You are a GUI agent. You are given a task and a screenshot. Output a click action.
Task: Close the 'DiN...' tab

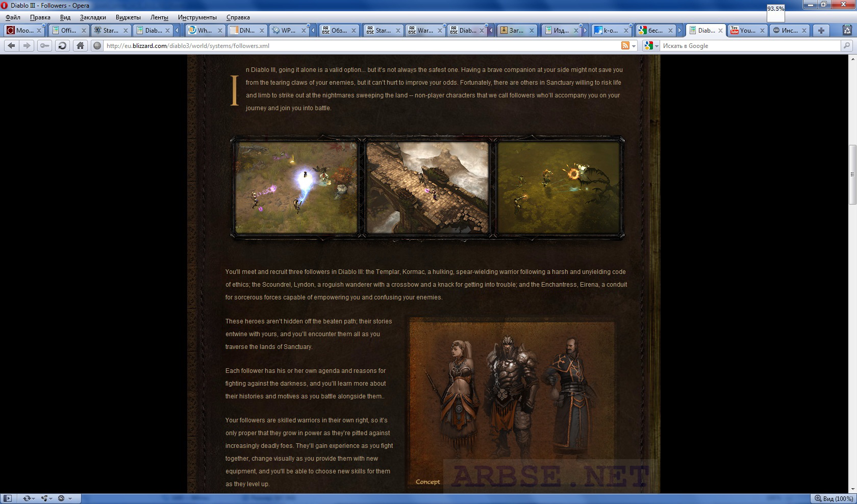click(x=261, y=31)
